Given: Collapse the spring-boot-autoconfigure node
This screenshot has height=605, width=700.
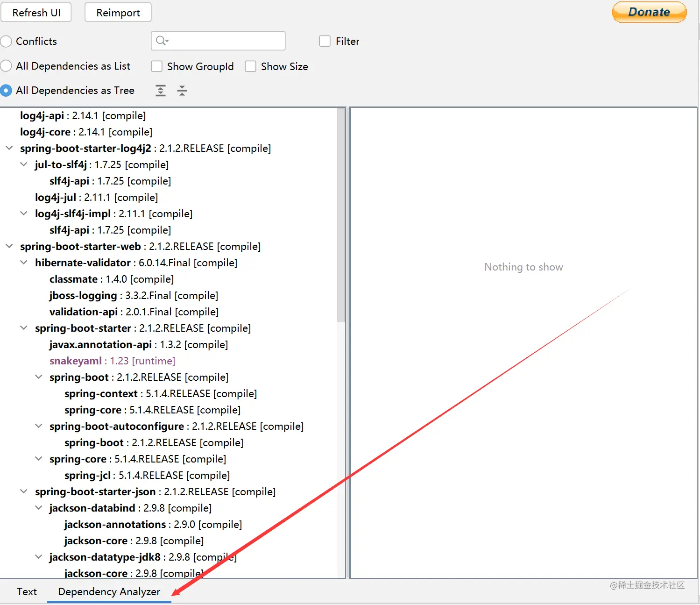Looking at the screenshot, I should point(39,426).
